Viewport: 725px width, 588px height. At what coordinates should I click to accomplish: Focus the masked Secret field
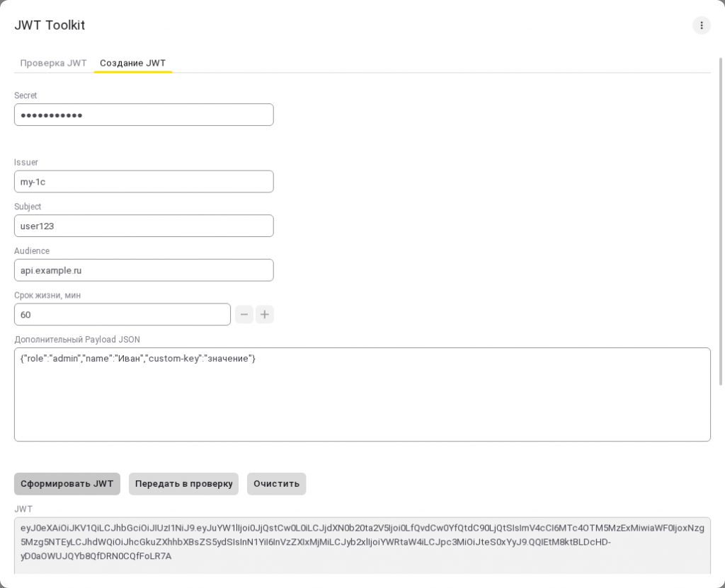click(x=144, y=115)
